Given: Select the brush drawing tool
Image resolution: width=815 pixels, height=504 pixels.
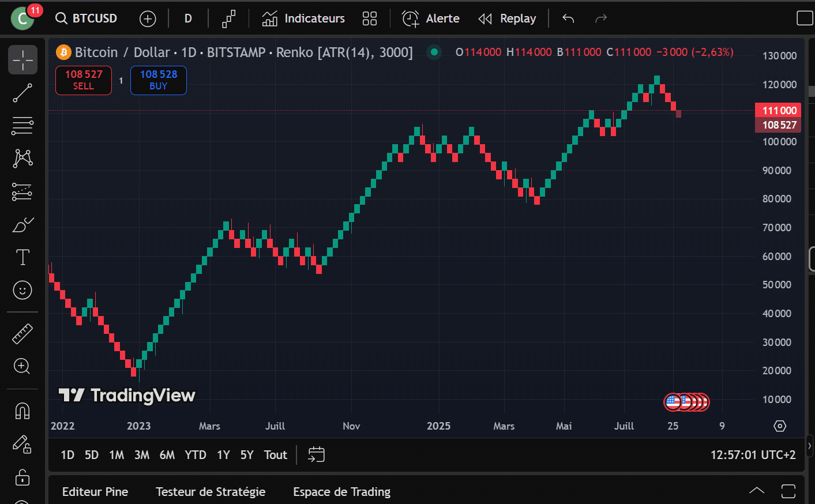Looking at the screenshot, I should [22, 225].
